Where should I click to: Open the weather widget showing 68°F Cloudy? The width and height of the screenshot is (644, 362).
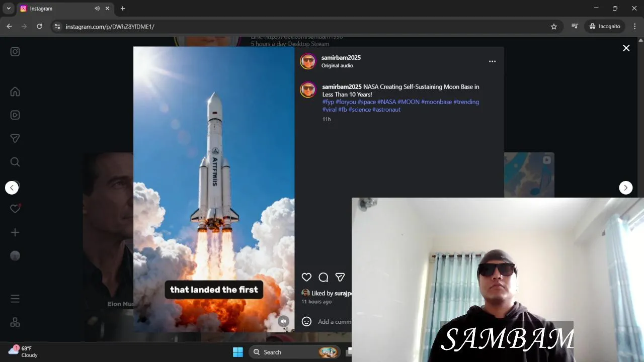(23, 352)
